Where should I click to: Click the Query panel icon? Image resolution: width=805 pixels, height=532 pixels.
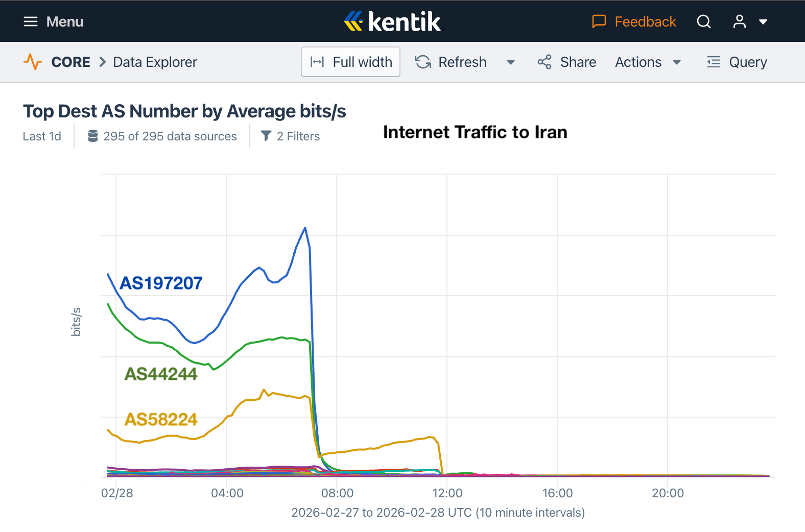[713, 62]
